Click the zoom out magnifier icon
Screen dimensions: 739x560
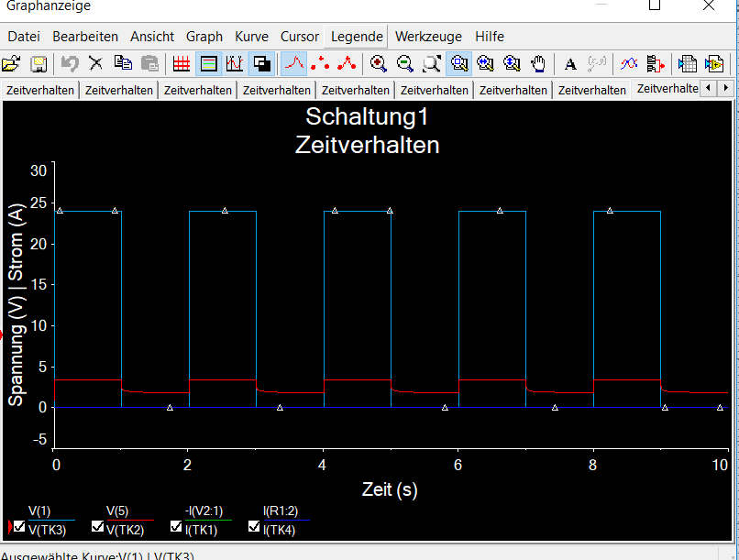405,63
